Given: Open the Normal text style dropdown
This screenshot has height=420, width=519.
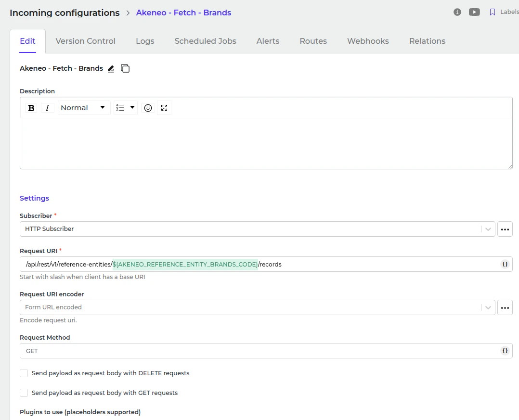Looking at the screenshot, I should tap(84, 108).
